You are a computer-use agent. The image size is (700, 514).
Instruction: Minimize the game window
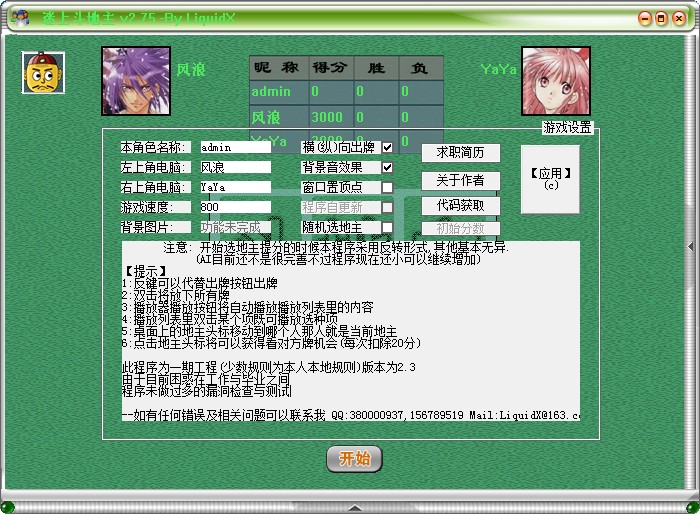[x=645, y=18]
